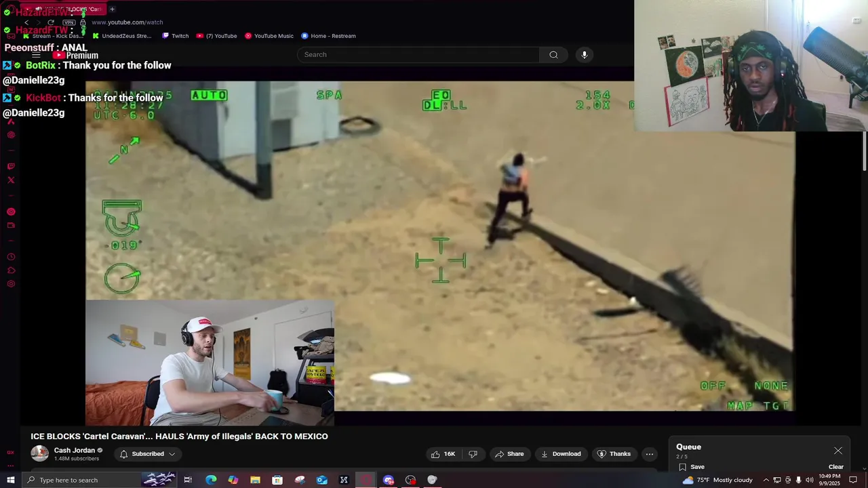Open the Twitch bookmark

[x=175, y=36]
